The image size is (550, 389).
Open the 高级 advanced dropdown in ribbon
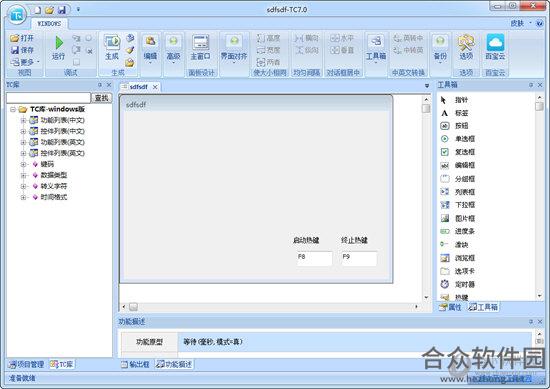coord(173,49)
